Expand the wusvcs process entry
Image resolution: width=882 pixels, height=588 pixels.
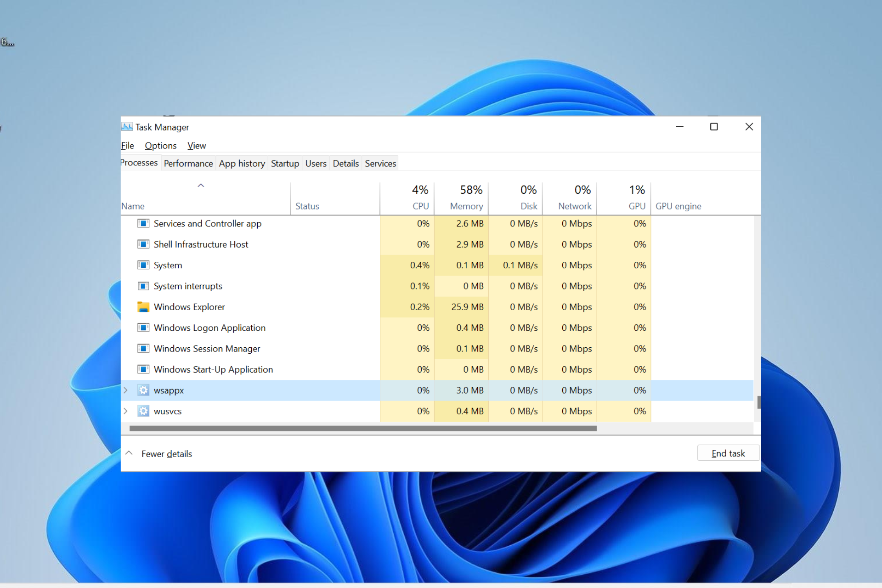pyautogui.click(x=126, y=411)
